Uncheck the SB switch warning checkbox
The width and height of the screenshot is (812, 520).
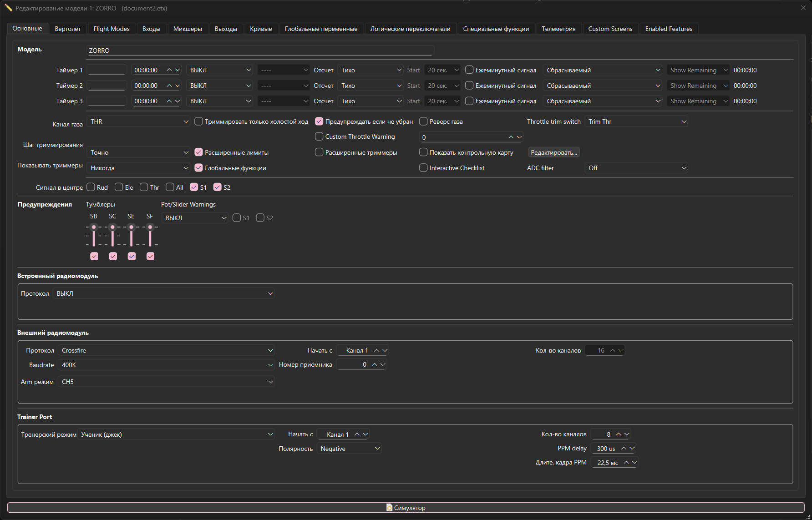[94, 256]
